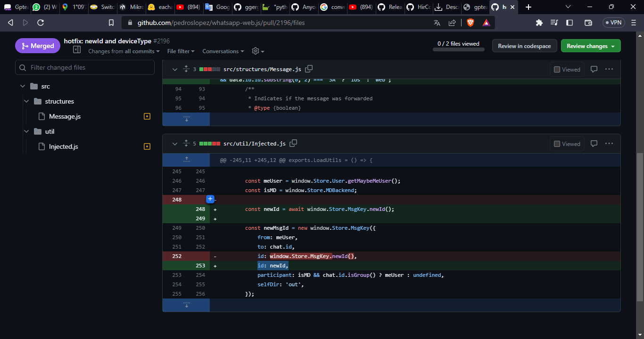Open comment box icon on Message.js header
Image resolution: width=644 pixels, height=339 pixels.
pyautogui.click(x=594, y=69)
